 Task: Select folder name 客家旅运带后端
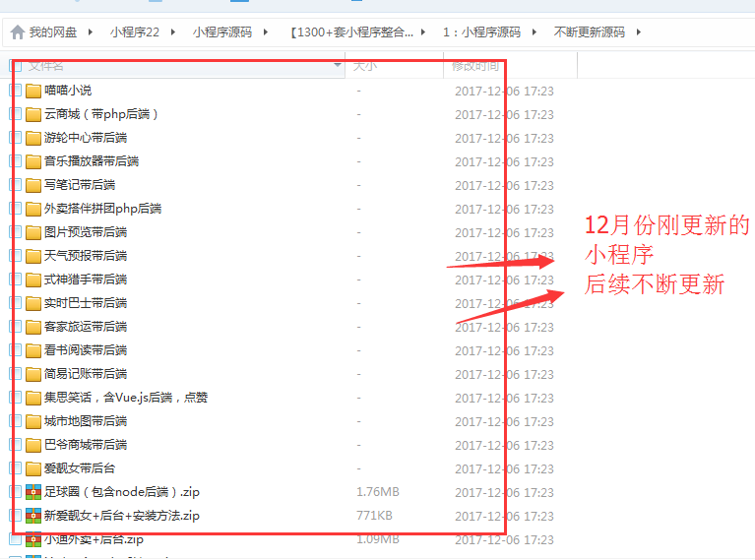click(x=86, y=327)
